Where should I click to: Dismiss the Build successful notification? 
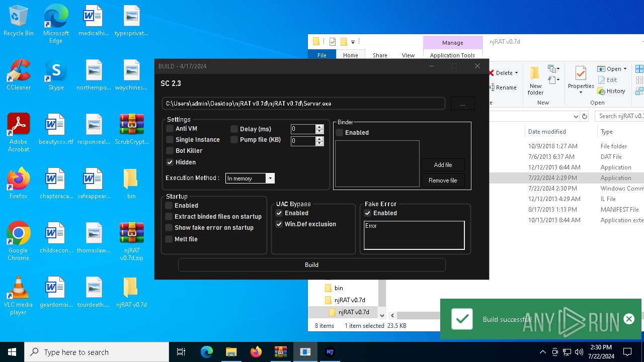coord(629,319)
